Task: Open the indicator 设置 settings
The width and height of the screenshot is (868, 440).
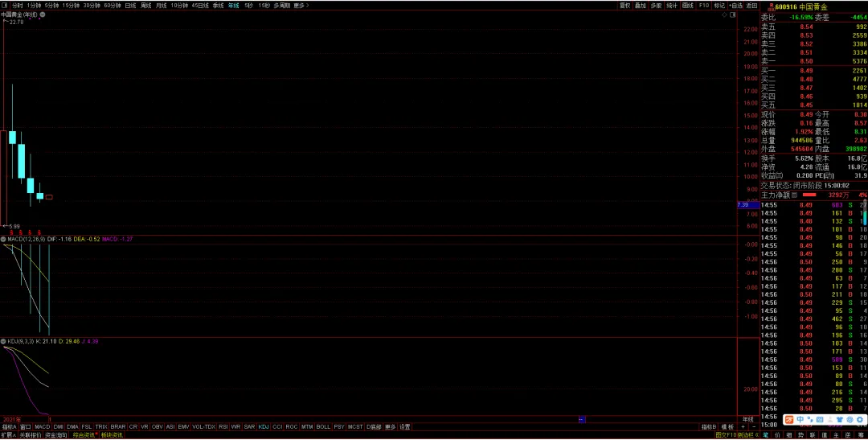Action: pos(405,427)
